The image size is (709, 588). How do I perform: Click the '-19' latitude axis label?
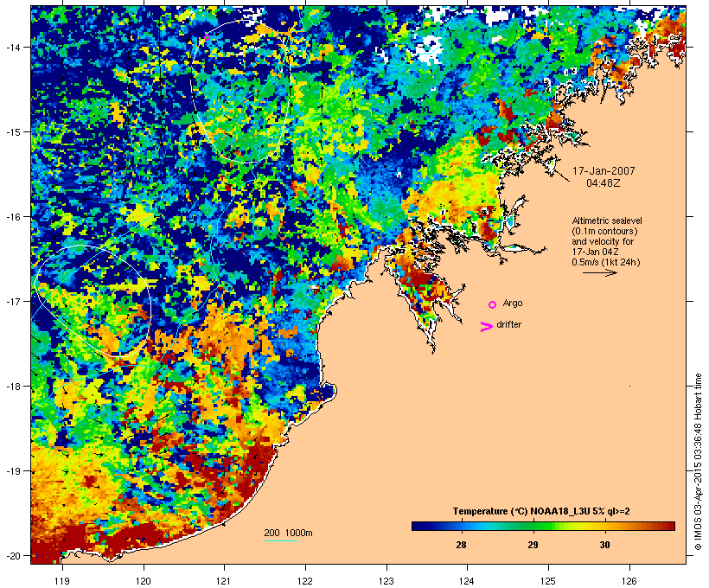coord(12,471)
